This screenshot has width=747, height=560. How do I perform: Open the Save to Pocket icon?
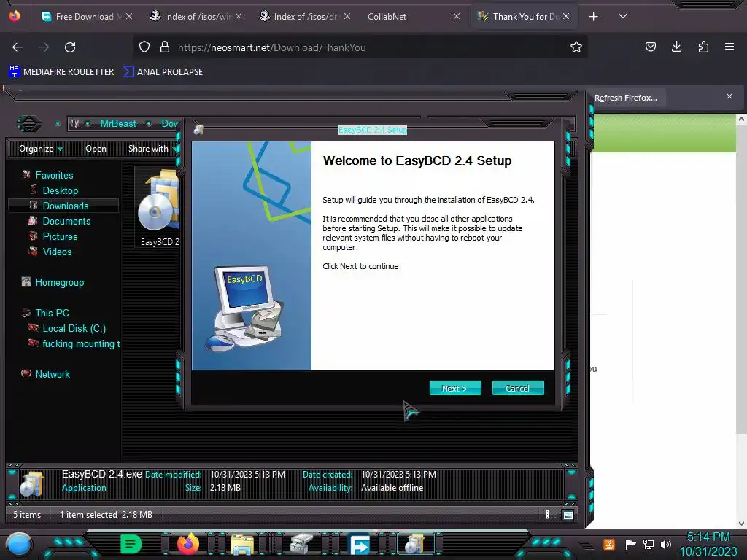(650, 47)
